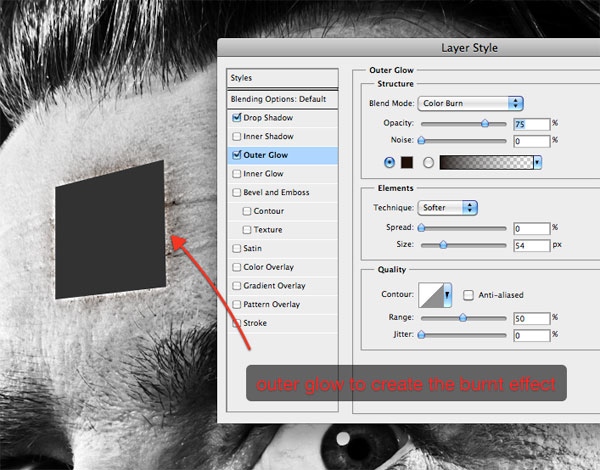Click the Size slider handle
Screen dimensions: 600x470
point(443,245)
